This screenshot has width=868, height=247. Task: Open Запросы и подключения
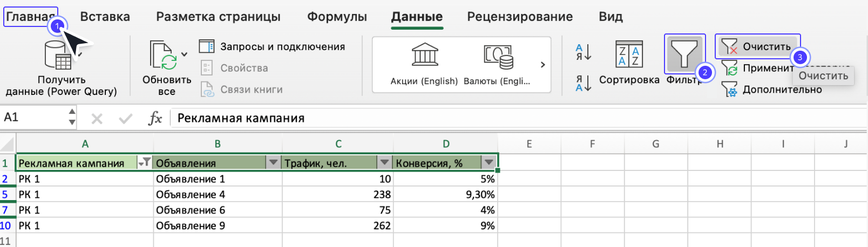(x=272, y=47)
